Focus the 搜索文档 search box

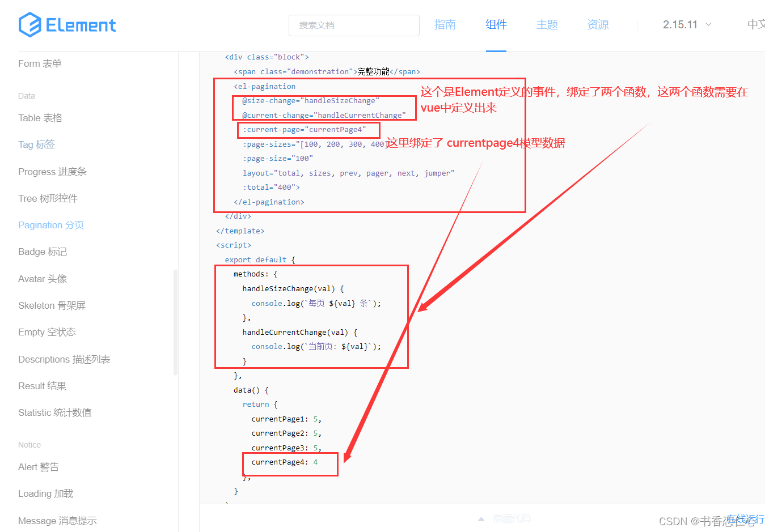[354, 25]
